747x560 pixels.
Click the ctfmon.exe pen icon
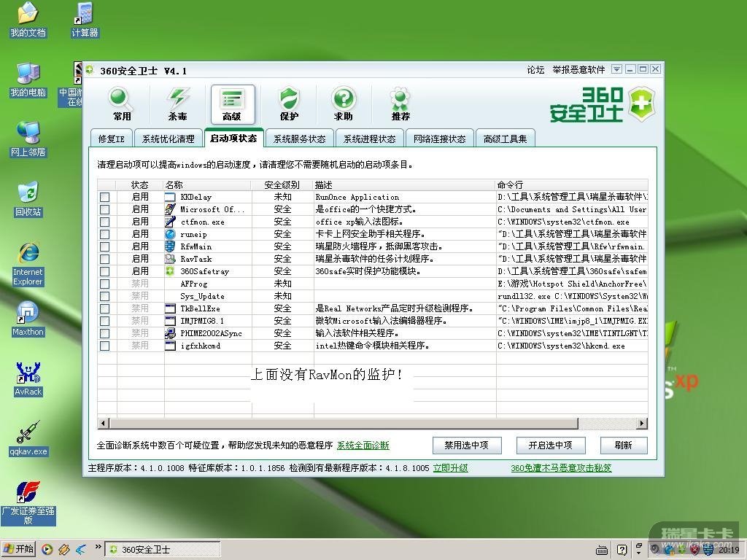170,222
